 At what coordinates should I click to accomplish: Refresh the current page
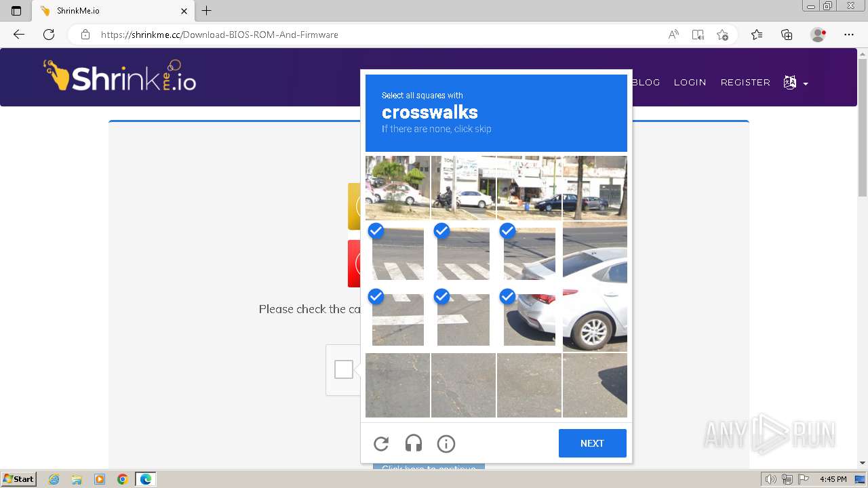[49, 35]
